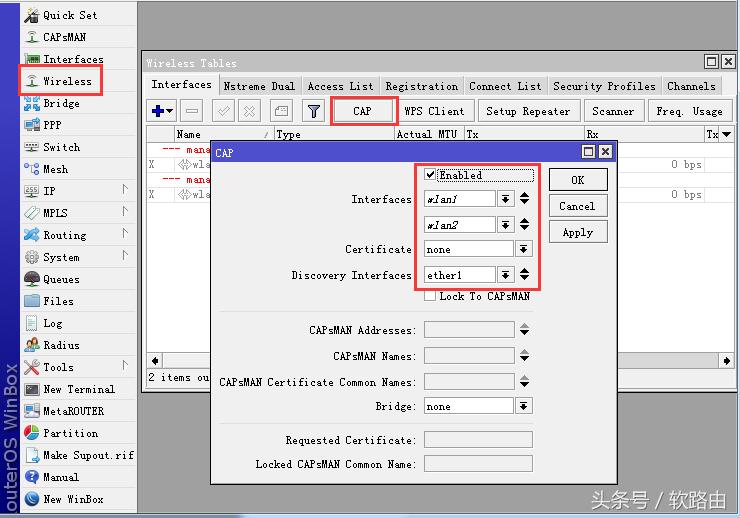Click Cancel in the CAP dialog
740x518 pixels.
point(578,206)
